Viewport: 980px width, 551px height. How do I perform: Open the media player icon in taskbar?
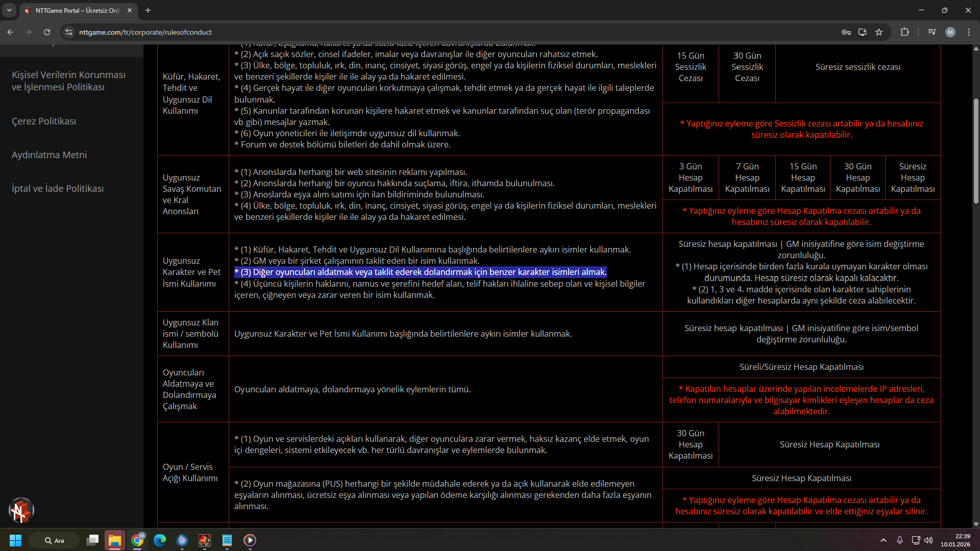click(250, 540)
